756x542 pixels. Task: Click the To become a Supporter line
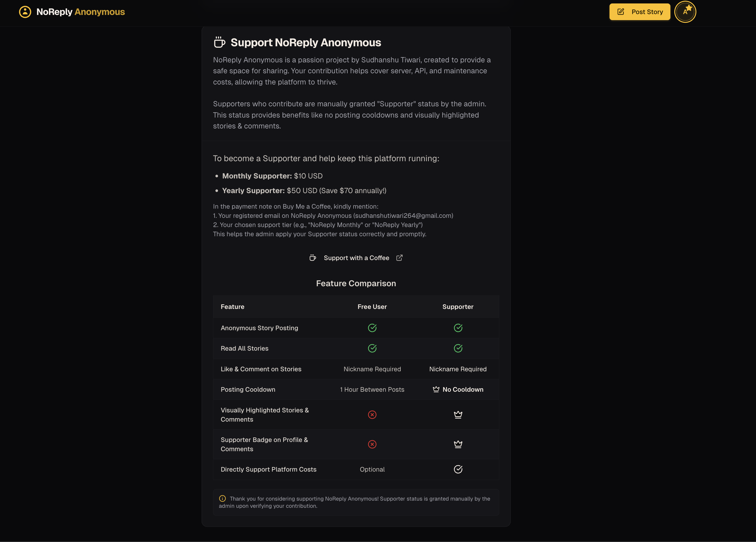(326, 158)
